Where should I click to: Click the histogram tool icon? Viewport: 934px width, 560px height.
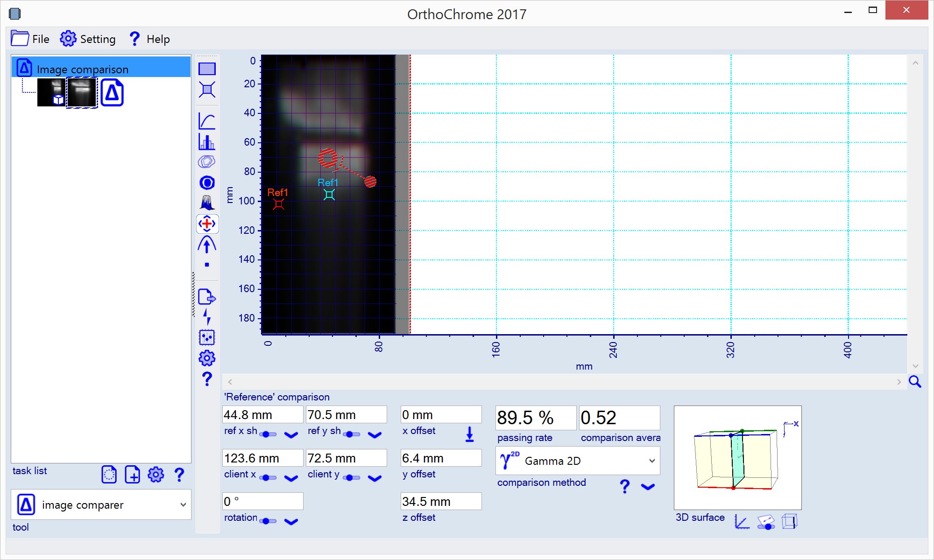(x=207, y=141)
